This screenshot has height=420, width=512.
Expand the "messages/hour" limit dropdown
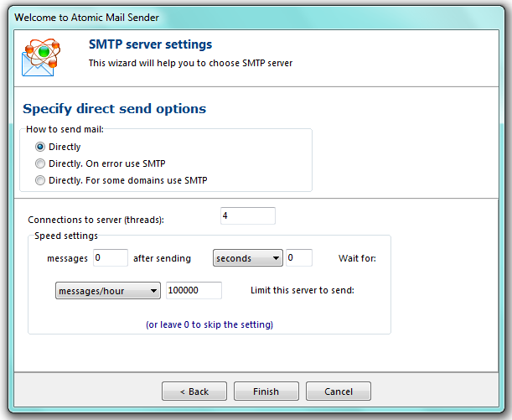[107, 291]
